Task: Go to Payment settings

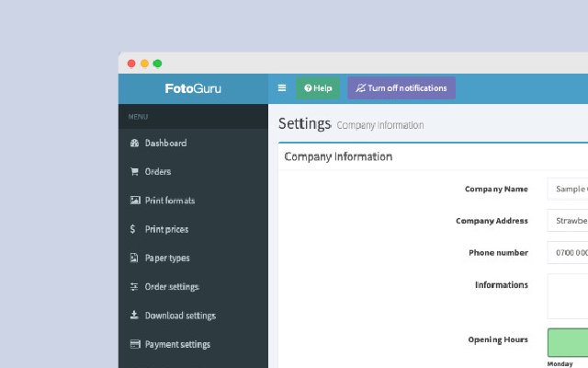Action: point(193,344)
